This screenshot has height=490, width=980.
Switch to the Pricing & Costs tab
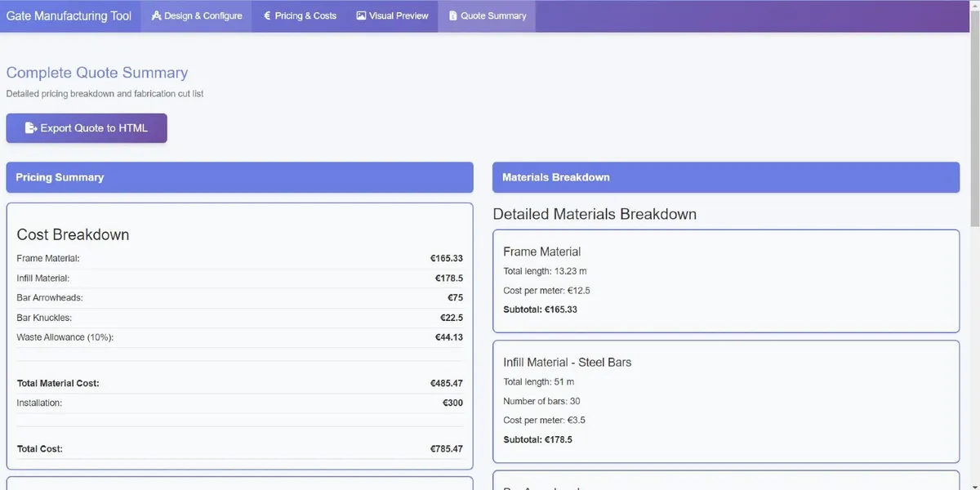[x=300, y=16]
